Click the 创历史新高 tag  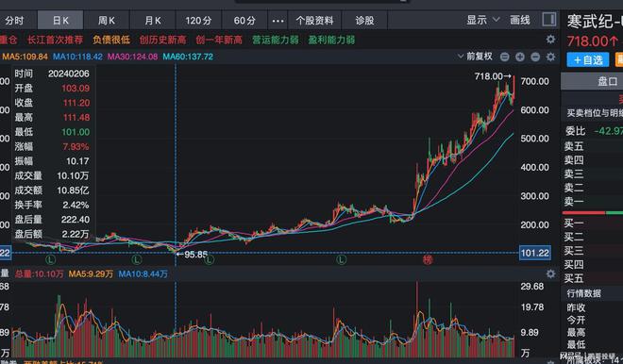(x=162, y=40)
